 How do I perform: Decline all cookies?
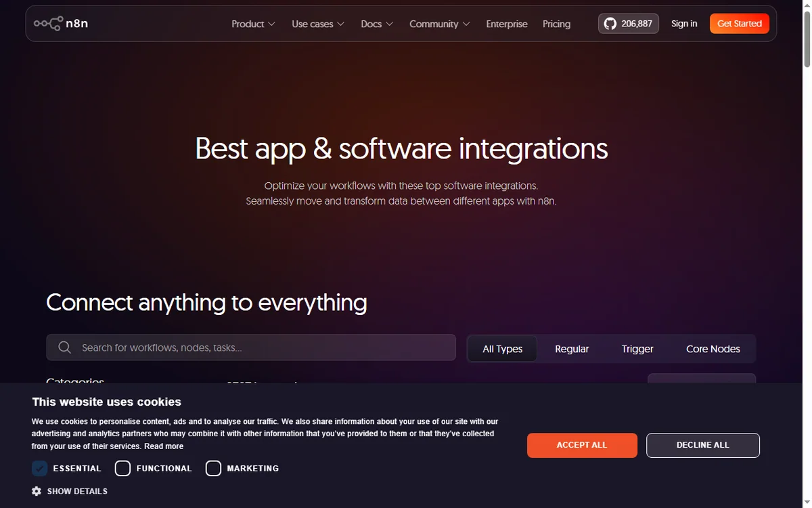[x=703, y=445]
